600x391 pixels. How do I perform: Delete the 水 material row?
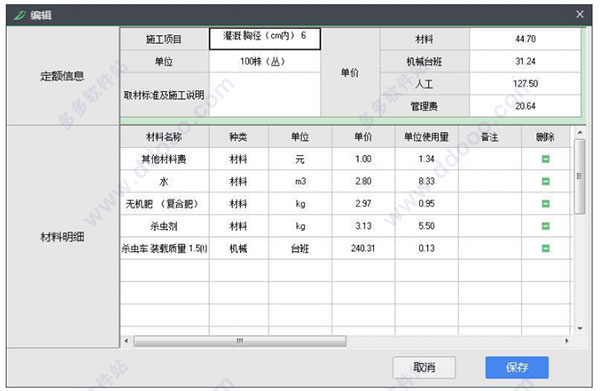[x=546, y=181]
